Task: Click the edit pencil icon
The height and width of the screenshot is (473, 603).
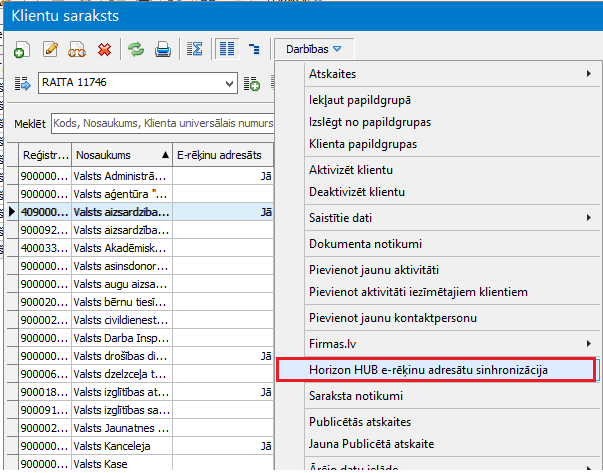Action: pyautogui.click(x=51, y=49)
